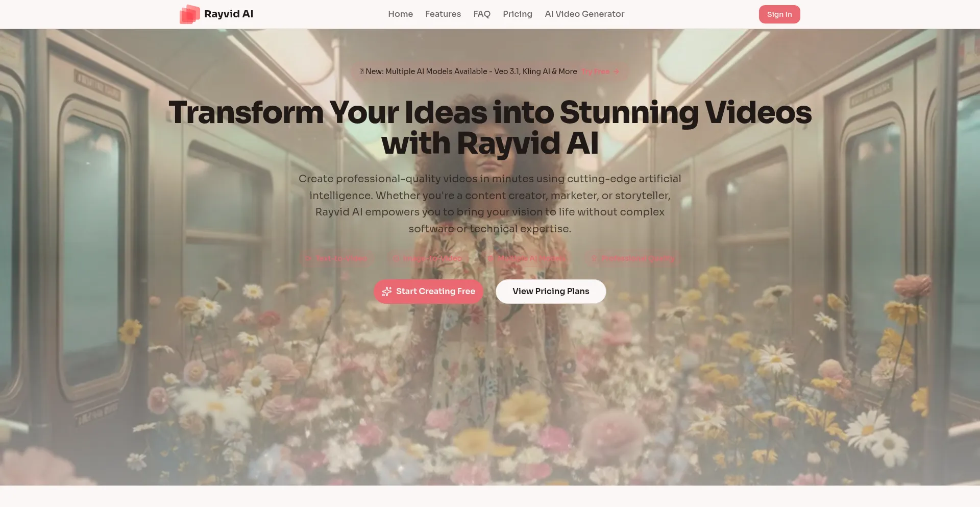The height and width of the screenshot is (507, 980).
Task: Click the Image-to-Video badge icon
Action: pos(396,258)
